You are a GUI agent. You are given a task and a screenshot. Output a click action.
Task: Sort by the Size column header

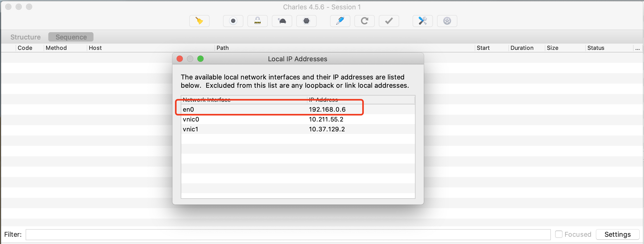tap(565, 48)
